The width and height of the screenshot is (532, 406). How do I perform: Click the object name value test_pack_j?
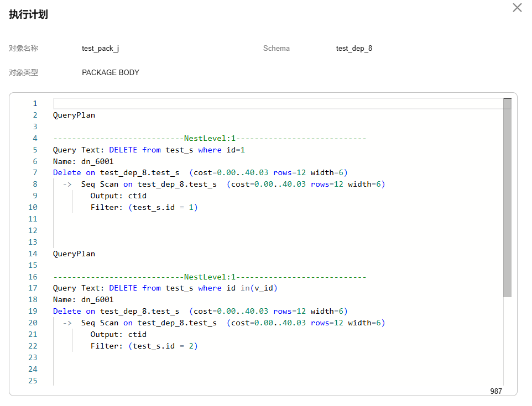[x=100, y=49]
